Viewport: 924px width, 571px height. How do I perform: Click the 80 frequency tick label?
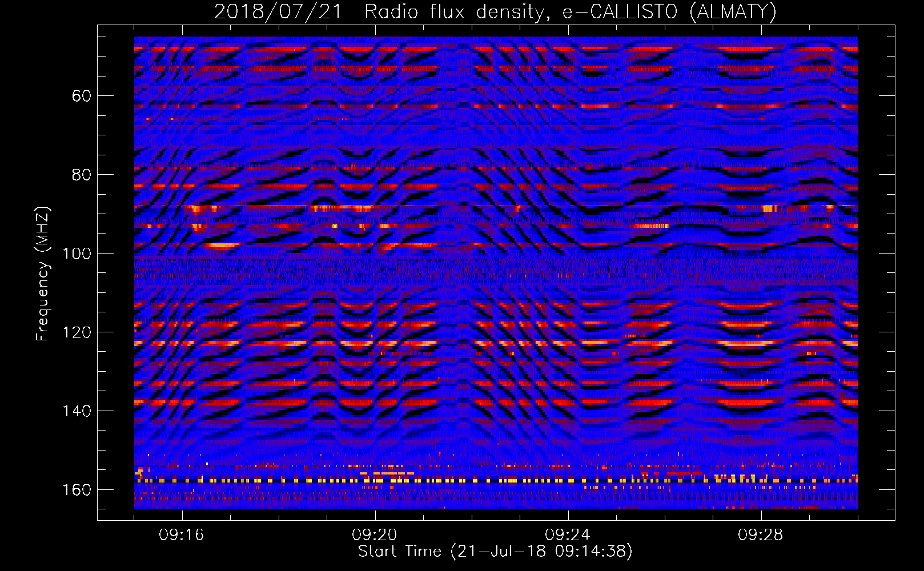point(82,175)
